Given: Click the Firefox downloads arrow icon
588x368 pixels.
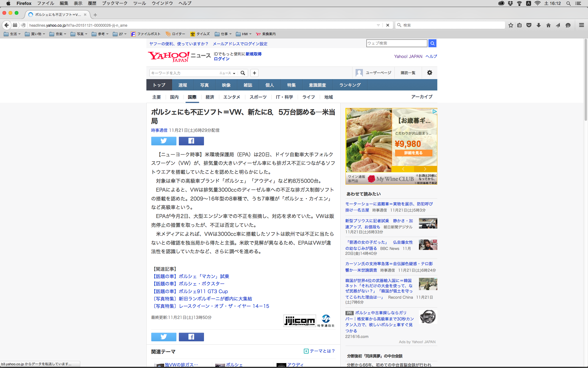Looking at the screenshot, I should (x=539, y=25).
